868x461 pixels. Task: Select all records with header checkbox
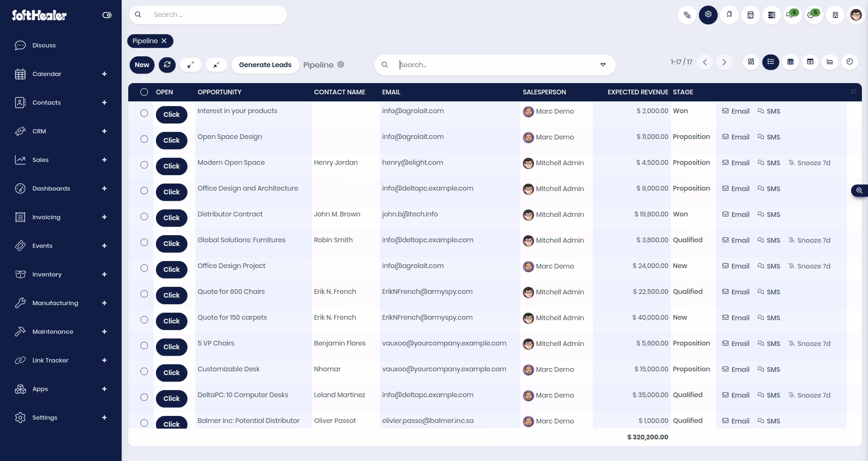click(x=144, y=92)
